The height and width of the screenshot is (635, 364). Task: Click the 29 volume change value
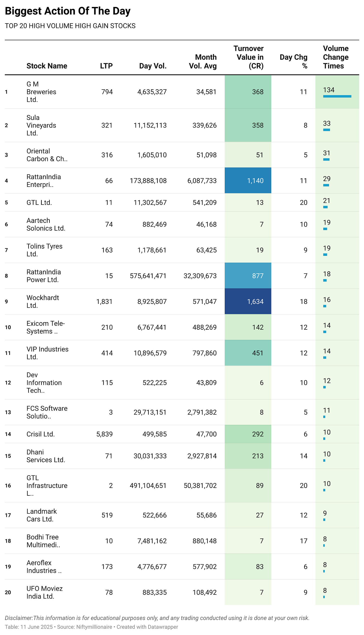click(x=327, y=179)
